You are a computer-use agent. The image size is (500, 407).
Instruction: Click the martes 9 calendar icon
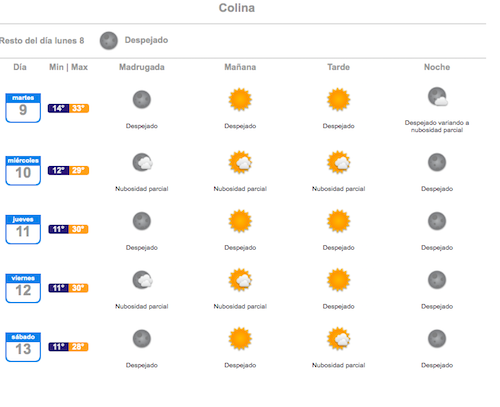click(x=23, y=108)
